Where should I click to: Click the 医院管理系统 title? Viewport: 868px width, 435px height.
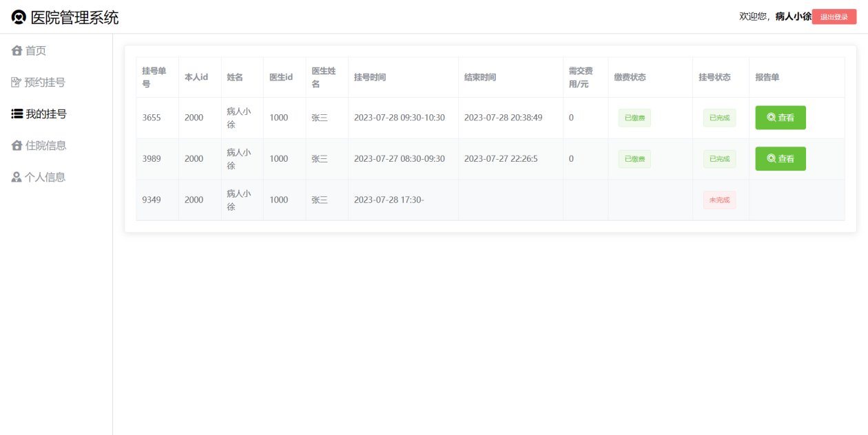pyautogui.click(x=75, y=18)
